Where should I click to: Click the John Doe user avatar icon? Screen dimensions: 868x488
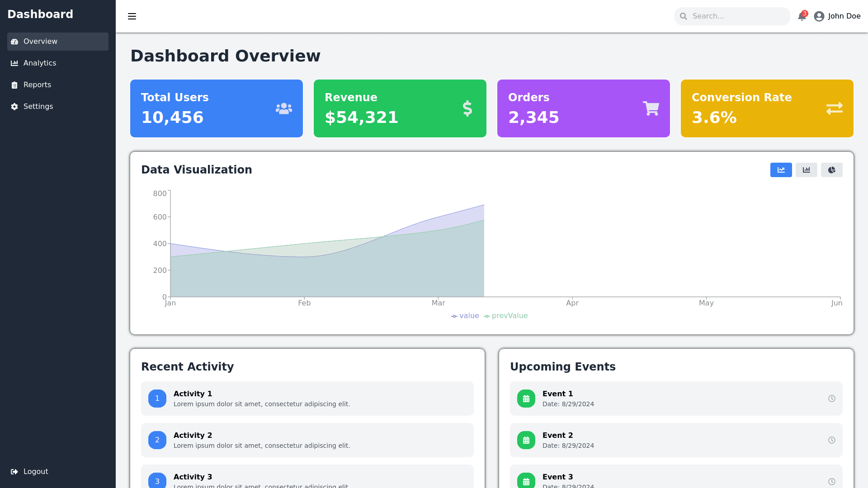pos(819,16)
